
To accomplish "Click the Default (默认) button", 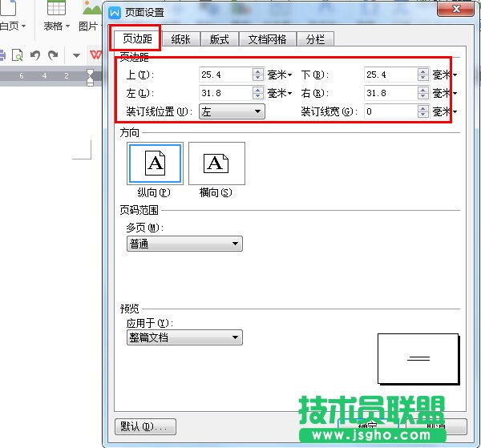I will [x=141, y=426].
